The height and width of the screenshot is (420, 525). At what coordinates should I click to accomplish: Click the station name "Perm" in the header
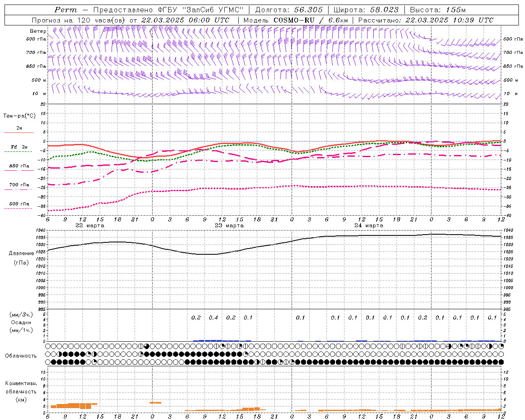pyautogui.click(x=66, y=10)
